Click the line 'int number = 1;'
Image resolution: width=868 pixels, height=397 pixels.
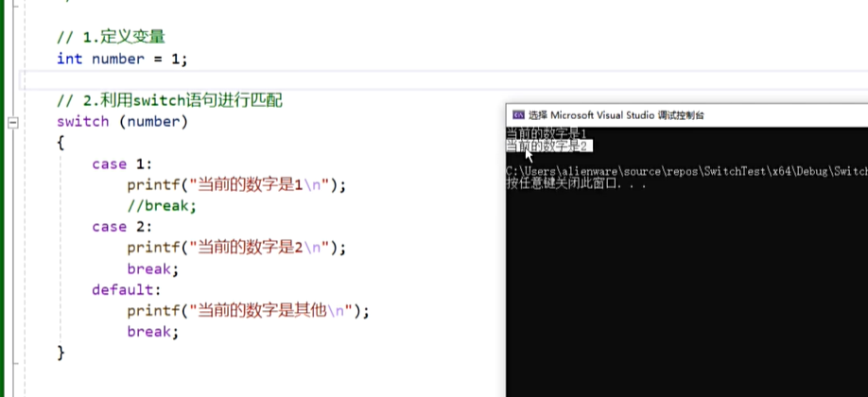point(122,59)
